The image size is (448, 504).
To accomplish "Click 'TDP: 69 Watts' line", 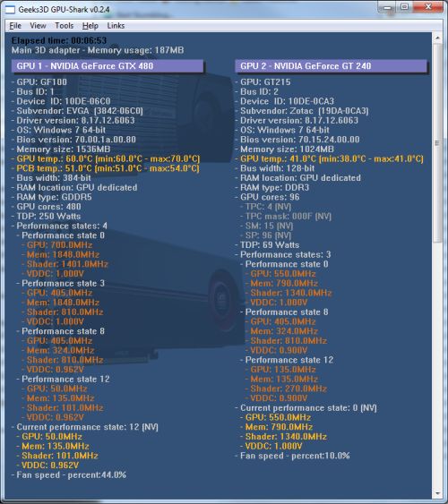I will pyautogui.click(x=267, y=245).
